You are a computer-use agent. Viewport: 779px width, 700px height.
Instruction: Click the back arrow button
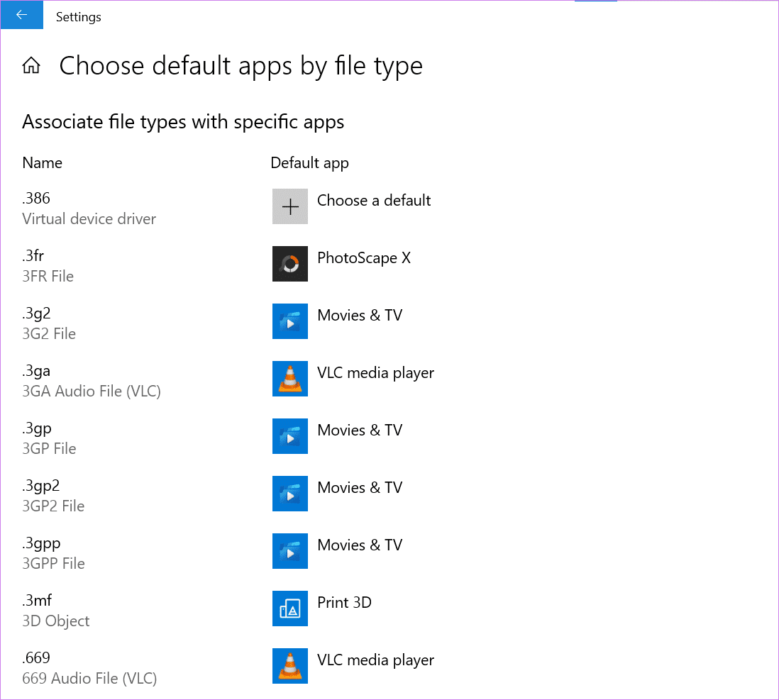coord(21,15)
